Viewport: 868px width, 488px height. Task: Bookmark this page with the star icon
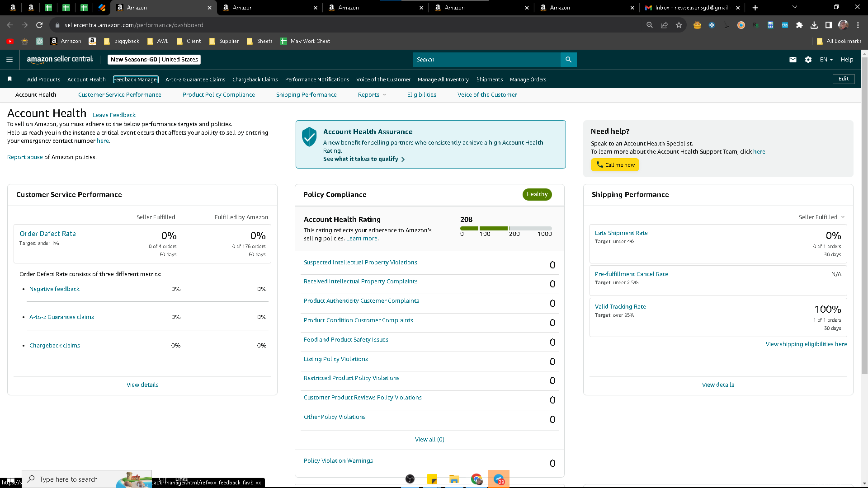[679, 25]
